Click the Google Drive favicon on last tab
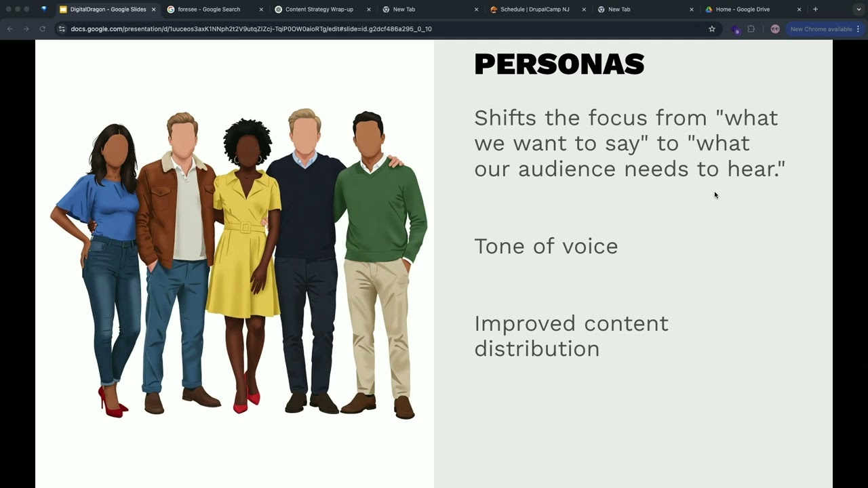Screen dimensions: 868x488 point(709,9)
